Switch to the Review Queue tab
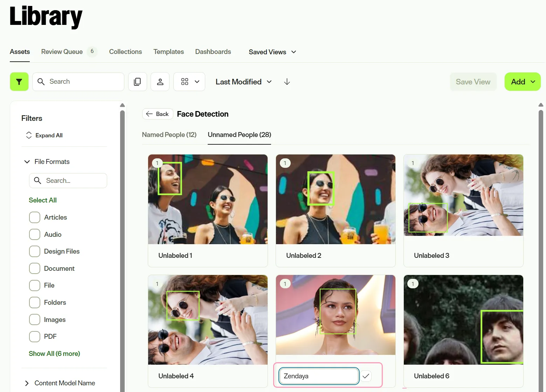This screenshot has height=392, width=546. tap(69, 51)
